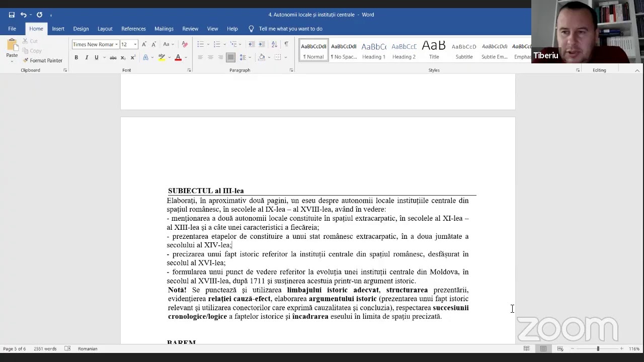Open Font dialog launcher
644x362 pixels.
coord(189,70)
